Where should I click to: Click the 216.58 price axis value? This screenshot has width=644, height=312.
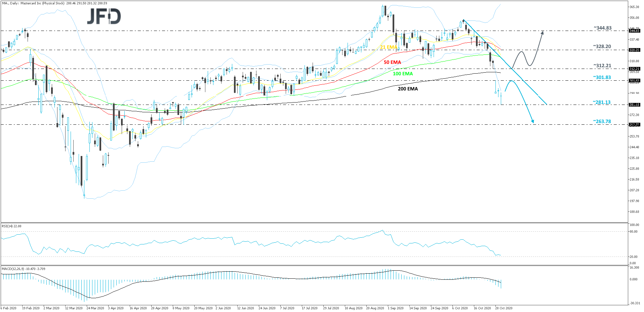coord(634,180)
